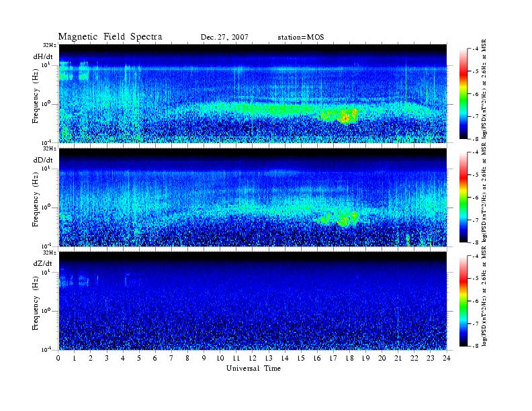Screen dimensions: 532x411
Task: Click the log(PSD) caption beside the dH/dt color bar
Action: point(485,89)
